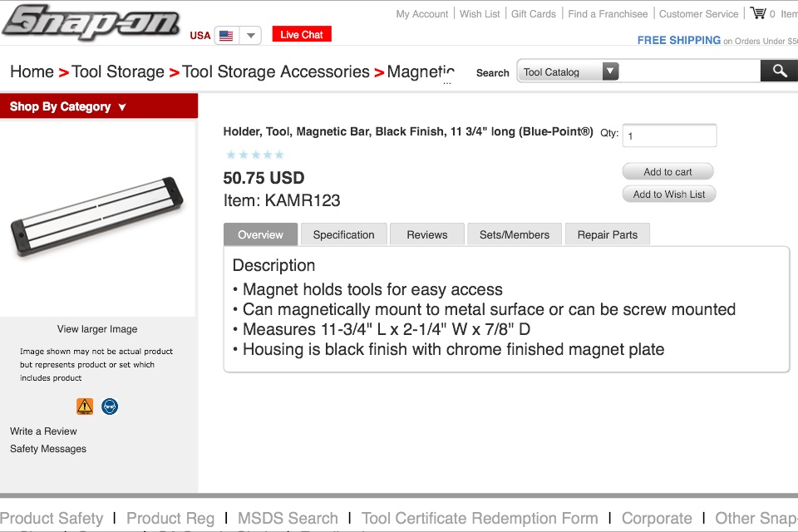
Task: Click the Snap-on logo
Action: (90, 22)
